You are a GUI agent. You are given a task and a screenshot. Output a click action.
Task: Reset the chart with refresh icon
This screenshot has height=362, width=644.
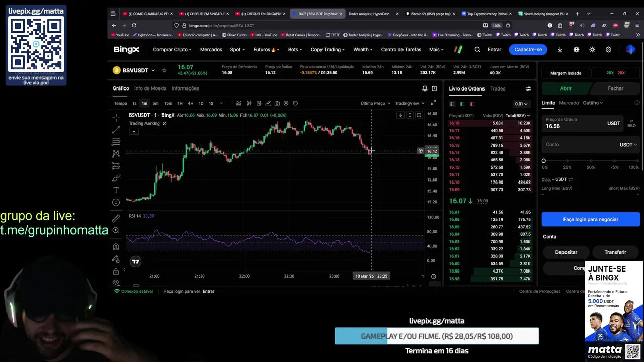tap(295, 103)
